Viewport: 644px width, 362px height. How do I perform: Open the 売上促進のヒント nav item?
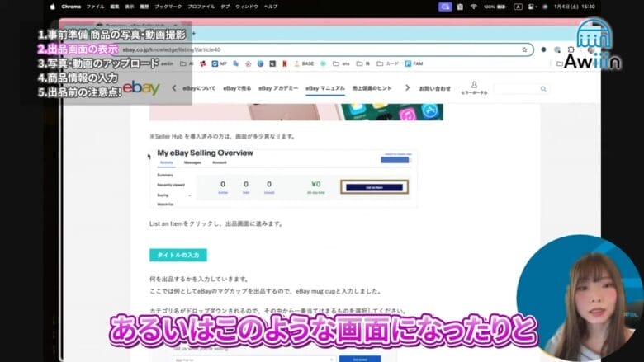[x=372, y=88]
